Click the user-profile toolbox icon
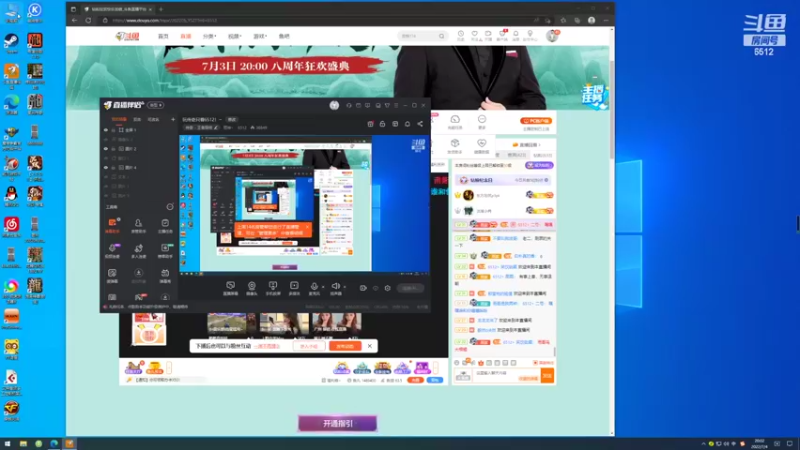This screenshot has width=800, height=450. (138, 223)
